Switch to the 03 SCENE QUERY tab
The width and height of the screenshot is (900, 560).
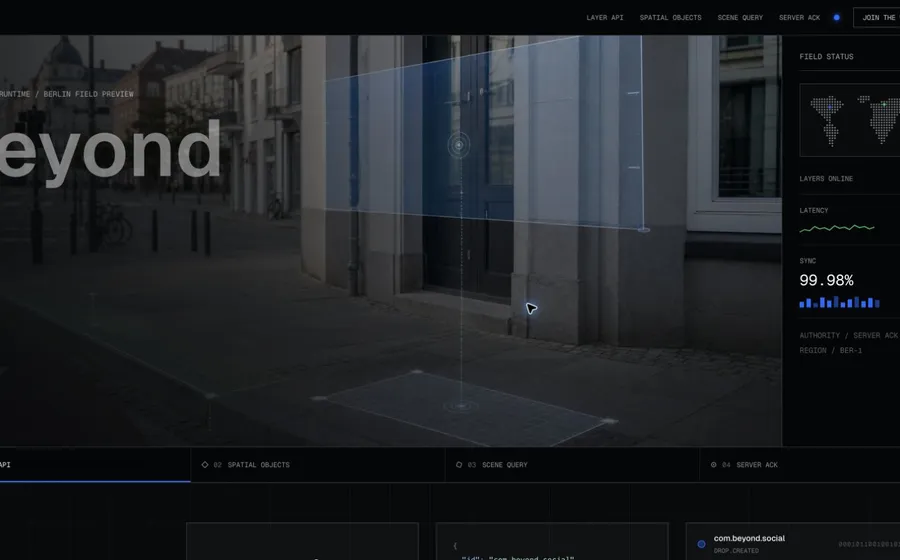click(x=572, y=465)
